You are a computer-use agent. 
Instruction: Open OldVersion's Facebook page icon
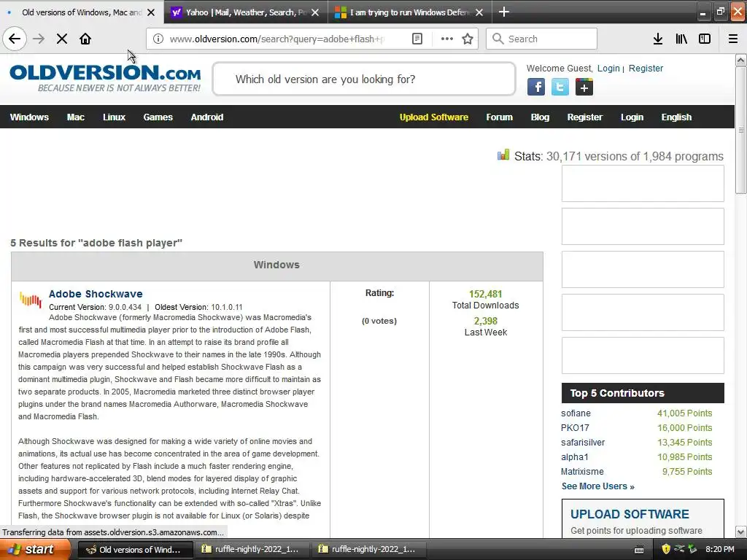pos(536,87)
